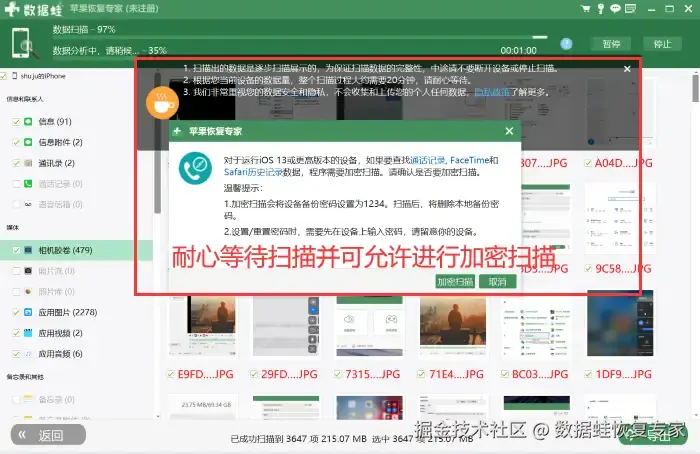Open the title bar menu list icon
Viewport: 700px width, 454px height.
click(630, 8)
